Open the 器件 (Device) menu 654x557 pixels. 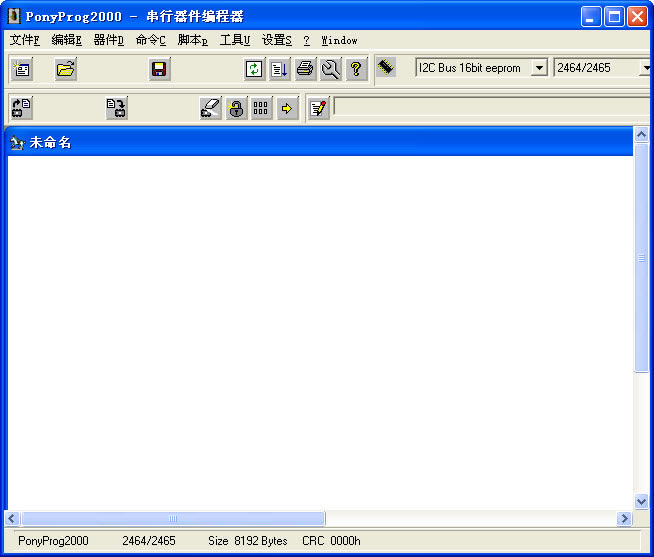point(108,41)
